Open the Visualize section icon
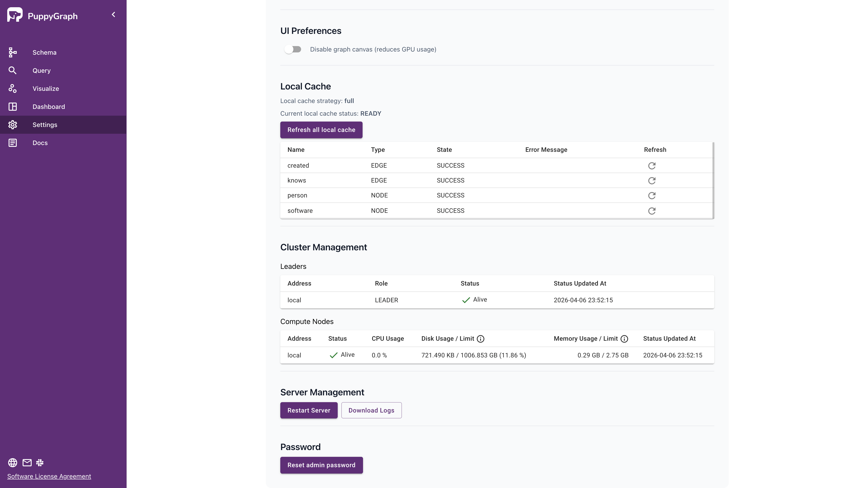The width and height of the screenshot is (868, 488). click(12, 89)
